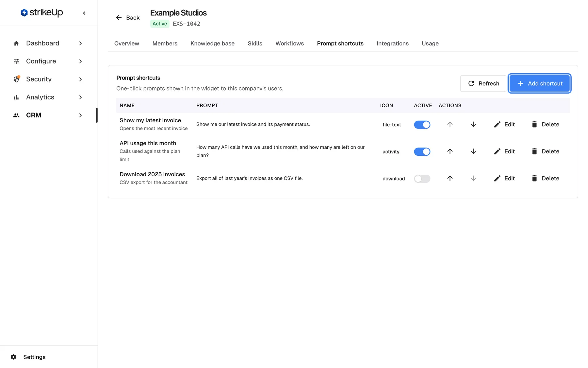This screenshot has width=588, height=368.
Task: Refresh the prompt shortcuts list
Action: point(483,83)
